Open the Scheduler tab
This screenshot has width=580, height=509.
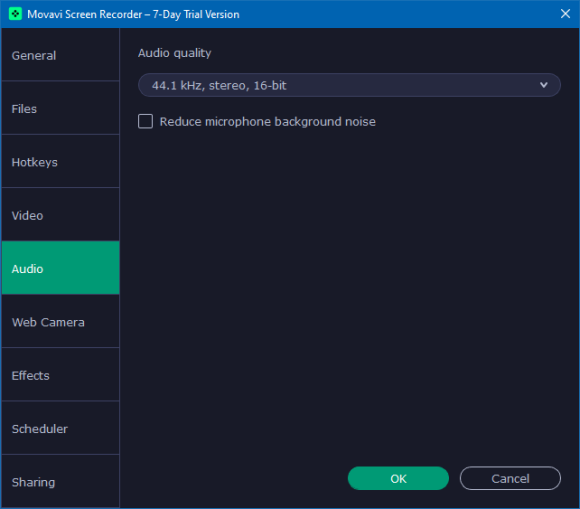tap(61, 428)
